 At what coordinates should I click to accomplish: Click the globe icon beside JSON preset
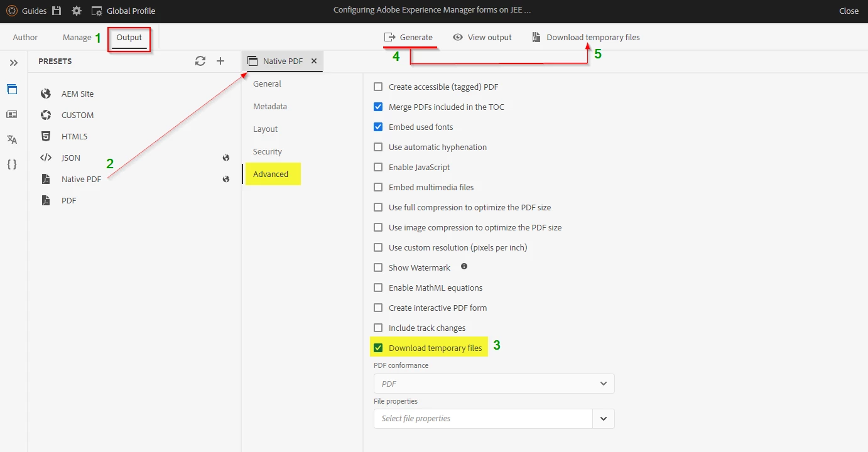pyautogui.click(x=226, y=158)
